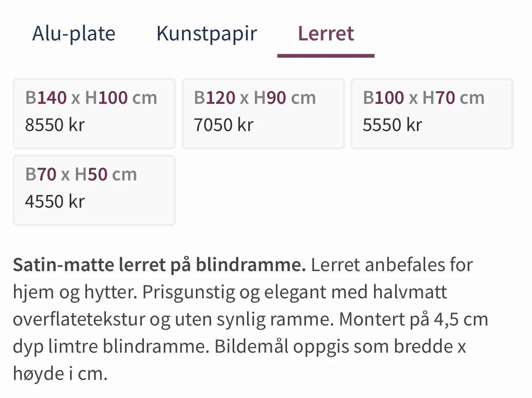532x398 pixels.
Task: Select the B120 x H90 cm size card
Action: (x=263, y=113)
